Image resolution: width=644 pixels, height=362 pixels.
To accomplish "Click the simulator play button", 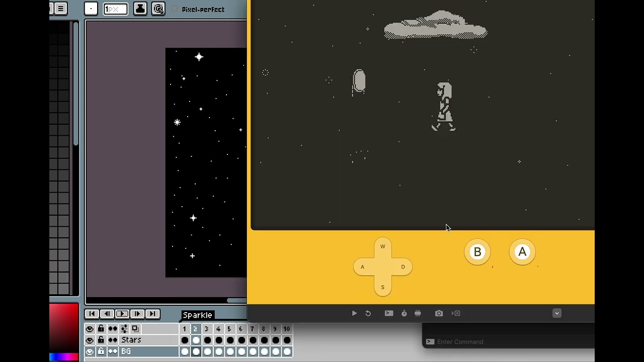I will click(354, 313).
